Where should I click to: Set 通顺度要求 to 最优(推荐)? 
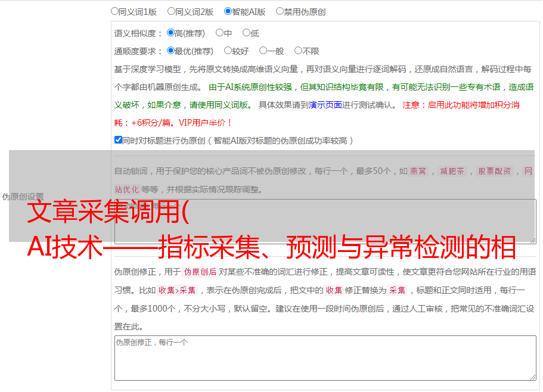170,51
